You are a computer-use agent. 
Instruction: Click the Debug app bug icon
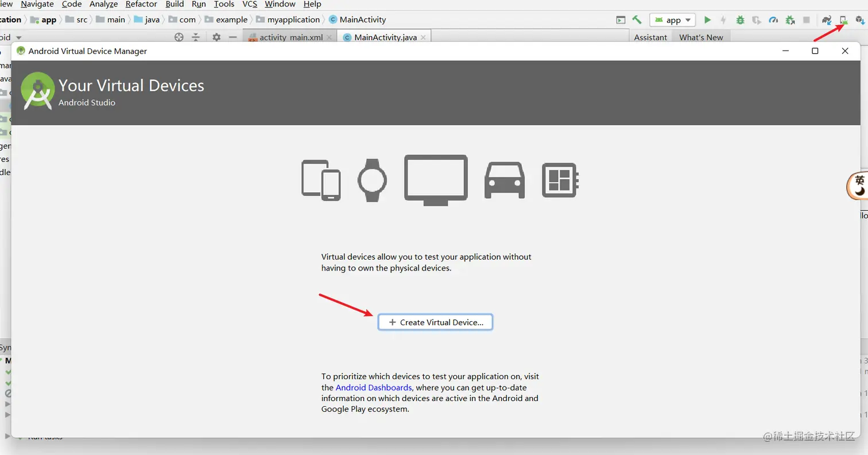click(741, 20)
